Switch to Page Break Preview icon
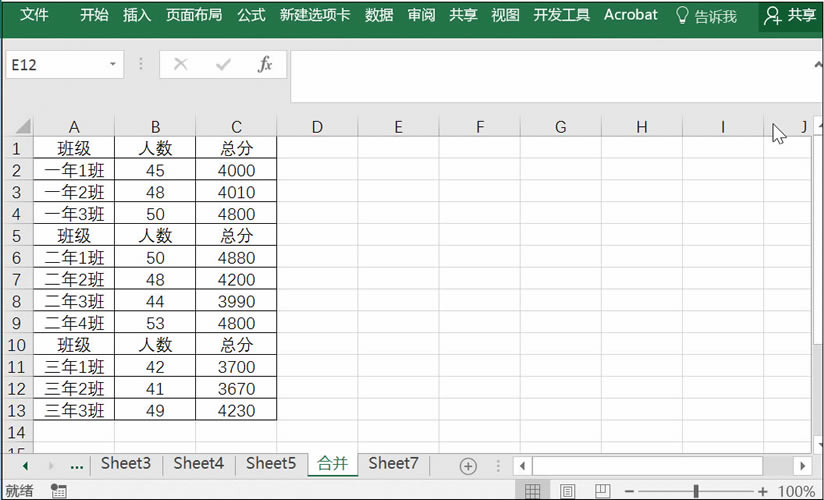This screenshot has height=500, width=824. (x=602, y=491)
